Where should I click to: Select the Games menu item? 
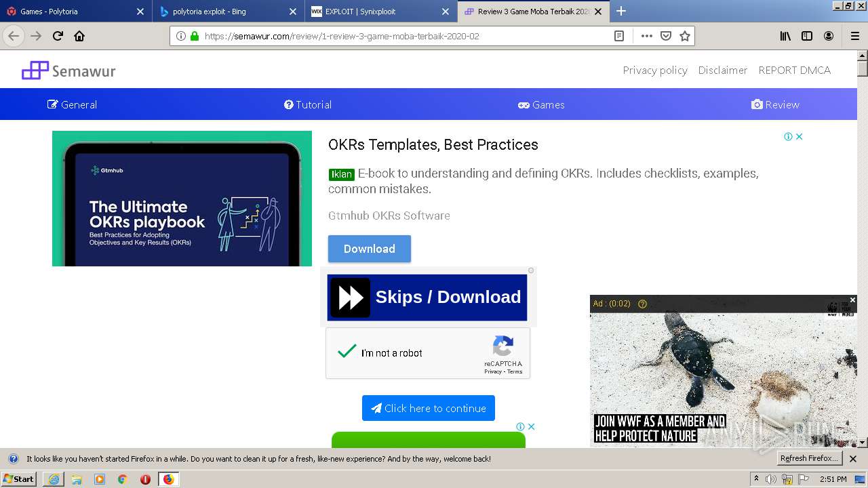[541, 104]
